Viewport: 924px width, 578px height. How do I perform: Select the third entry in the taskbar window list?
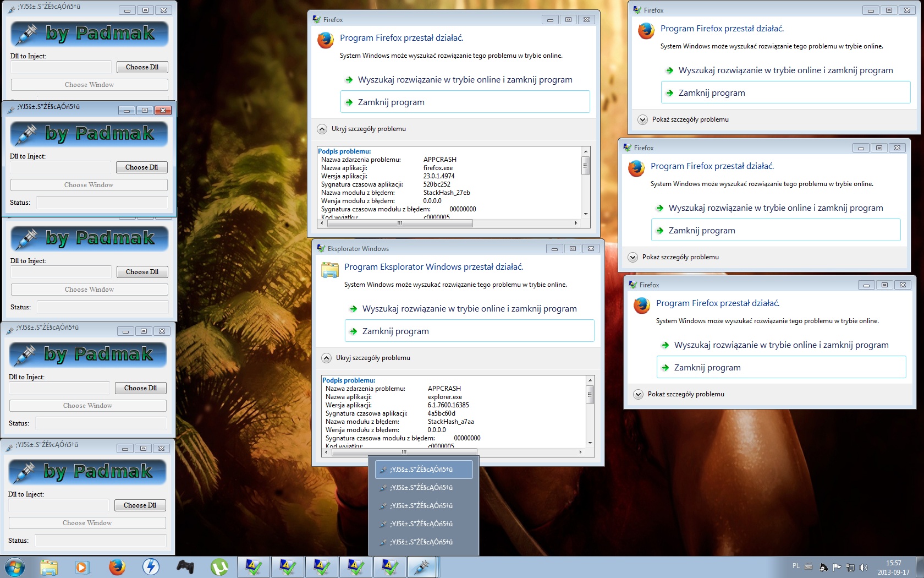424,506
